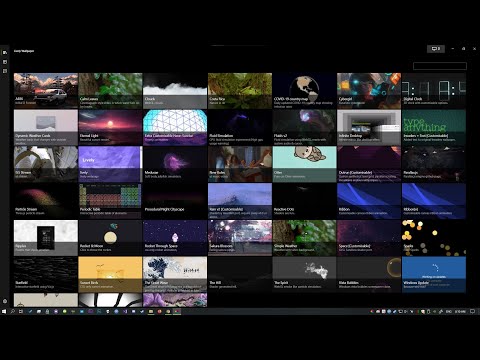
Task: Apply the Simple Weather wallpaper
Action: [x=304, y=238]
